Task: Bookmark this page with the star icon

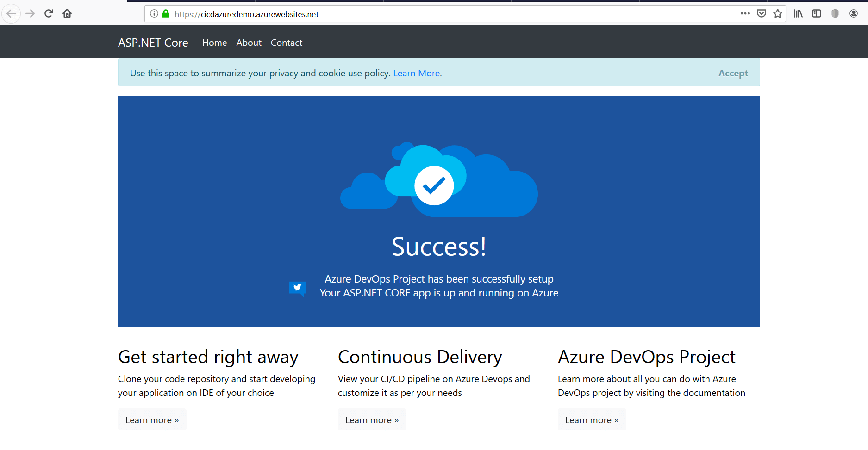Action: [778, 14]
